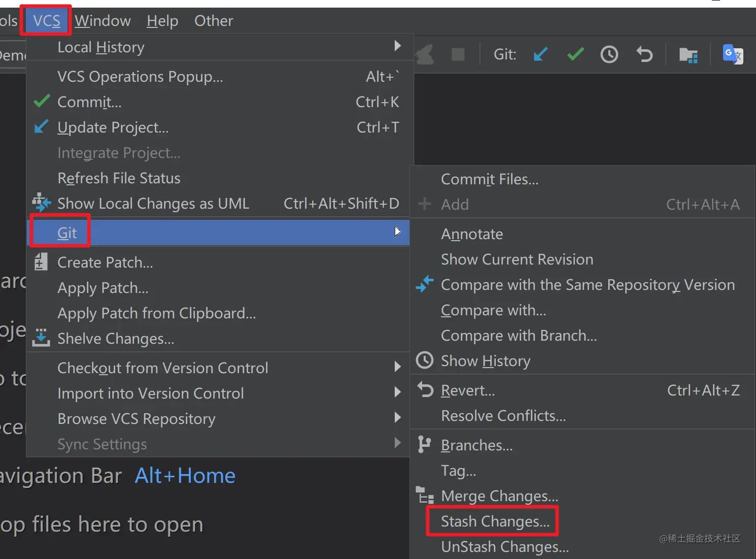This screenshot has height=559, width=756.
Task: Choose Tag... in Git submenu
Action: tap(582, 470)
